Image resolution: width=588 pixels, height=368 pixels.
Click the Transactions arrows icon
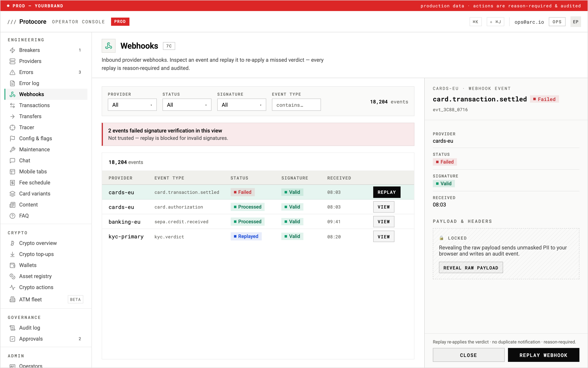click(x=12, y=105)
